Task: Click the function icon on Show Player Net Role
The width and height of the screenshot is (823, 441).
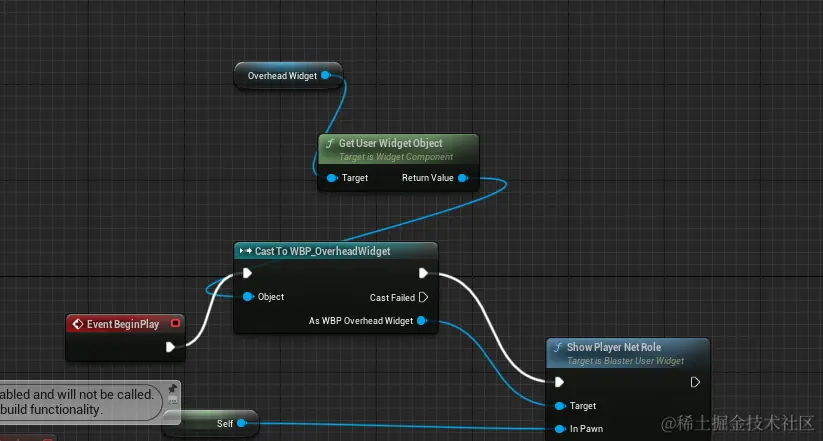Action: (x=558, y=347)
